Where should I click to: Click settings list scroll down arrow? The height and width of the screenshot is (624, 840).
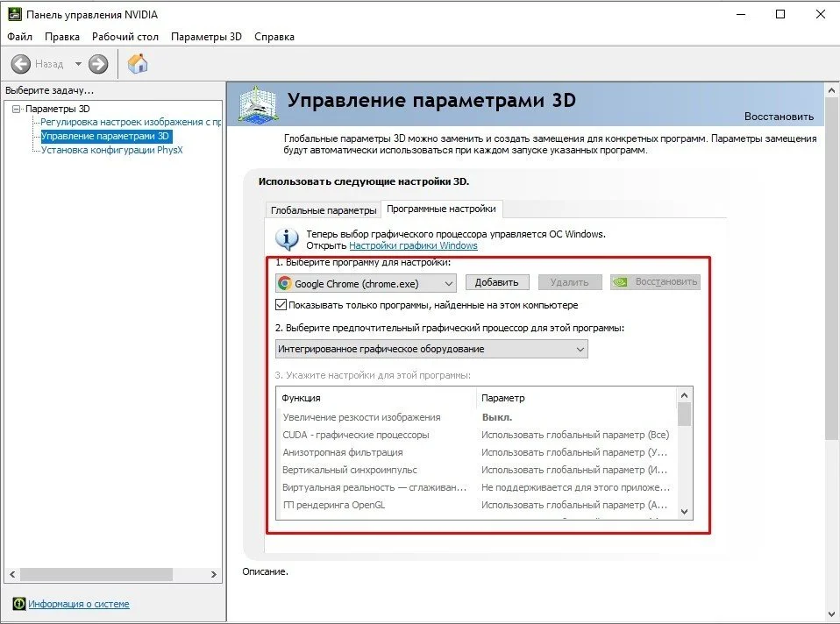pyautogui.click(x=684, y=512)
